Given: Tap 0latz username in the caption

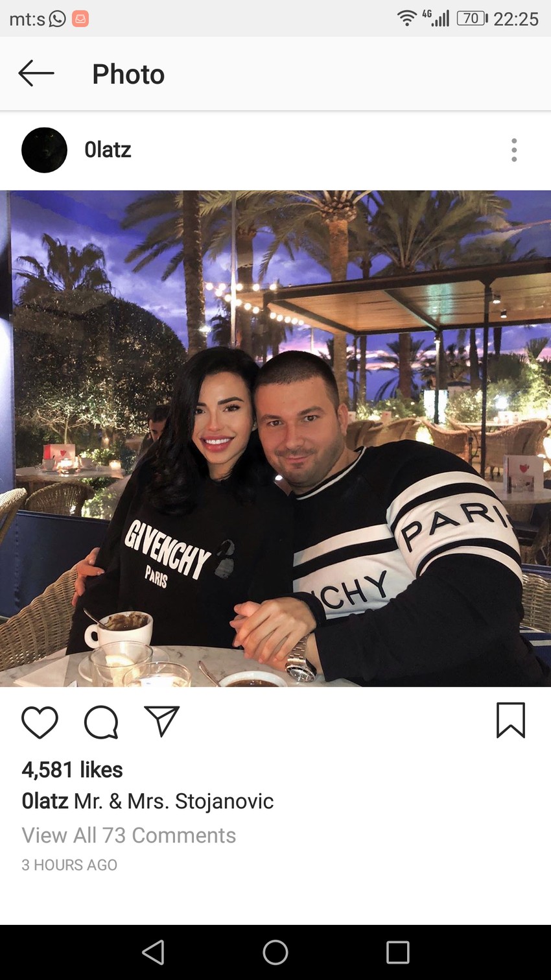Looking at the screenshot, I should [x=45, y=801].
